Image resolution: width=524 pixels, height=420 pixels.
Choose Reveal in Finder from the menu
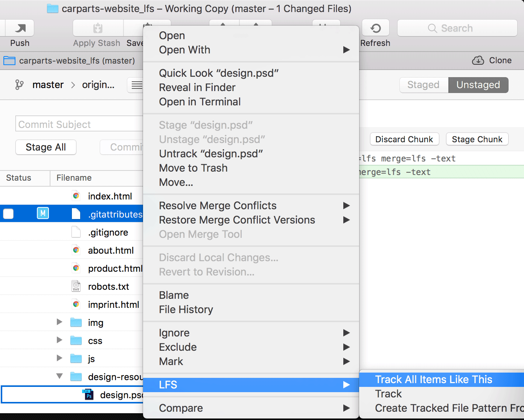coord(197,87)
